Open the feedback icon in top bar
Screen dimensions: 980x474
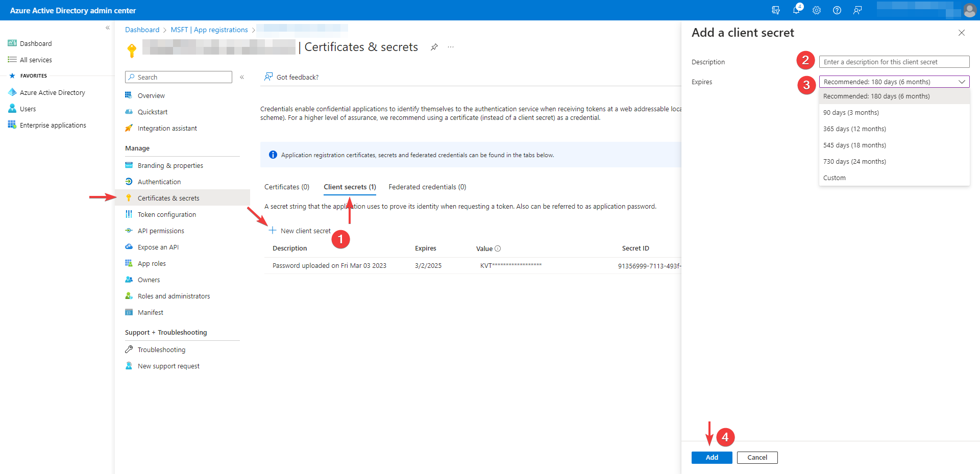pos(857,10)
